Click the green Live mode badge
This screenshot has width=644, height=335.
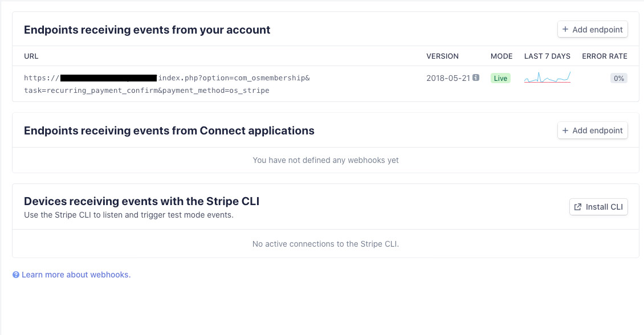tap(500, 78)
